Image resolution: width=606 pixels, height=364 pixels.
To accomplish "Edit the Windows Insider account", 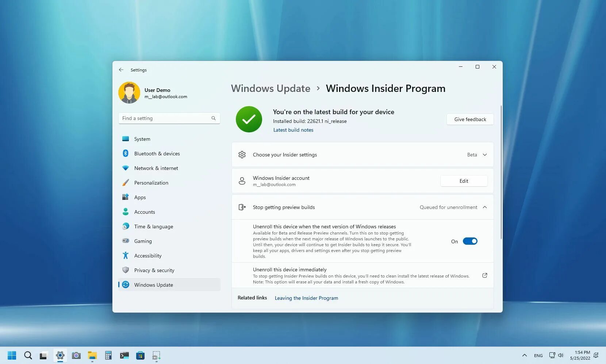I will (464, 181).
